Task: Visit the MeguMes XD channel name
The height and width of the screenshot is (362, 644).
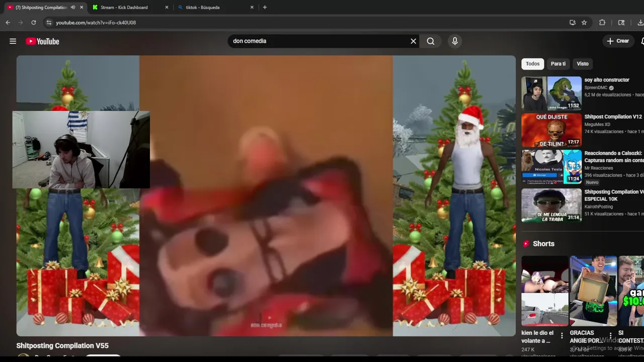Action: (x=597, y=124)
